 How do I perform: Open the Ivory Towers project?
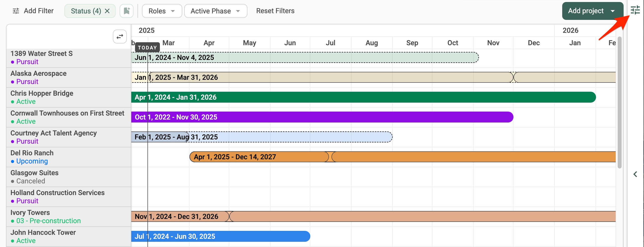coord(68,217)
